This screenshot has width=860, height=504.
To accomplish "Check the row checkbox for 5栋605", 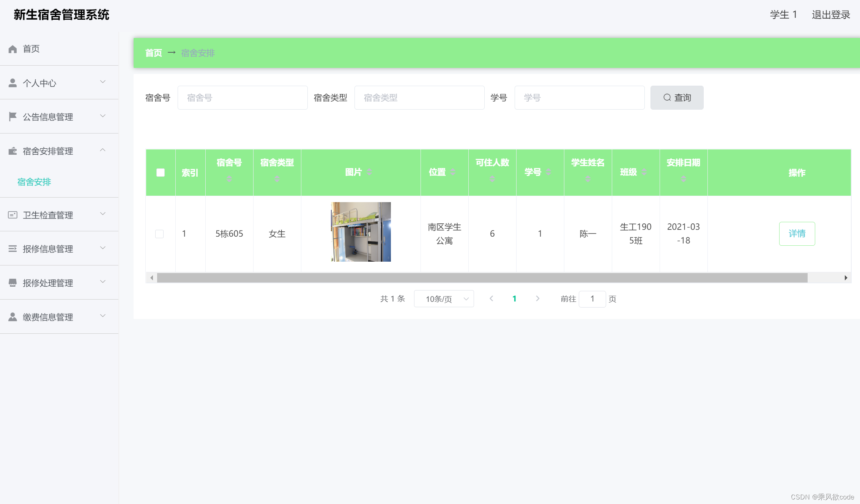I will point(159,234).
